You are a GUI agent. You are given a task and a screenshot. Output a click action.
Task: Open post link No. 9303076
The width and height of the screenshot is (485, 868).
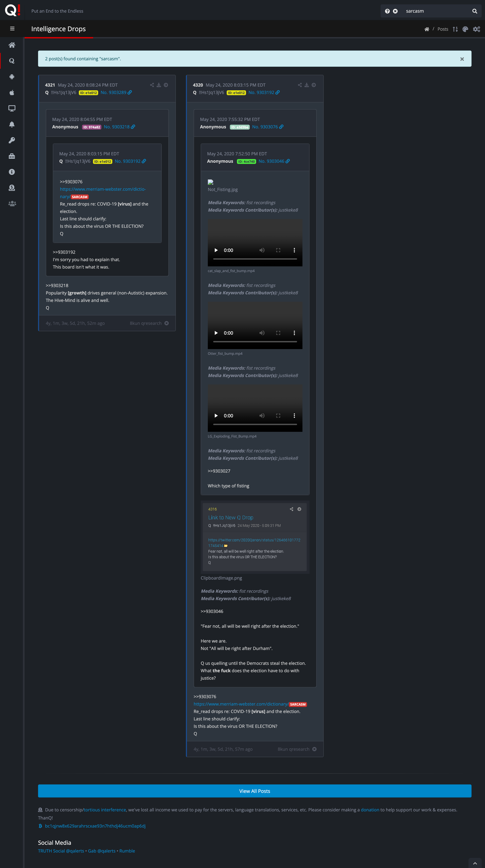pyautogui.click(x=267, y=127)
